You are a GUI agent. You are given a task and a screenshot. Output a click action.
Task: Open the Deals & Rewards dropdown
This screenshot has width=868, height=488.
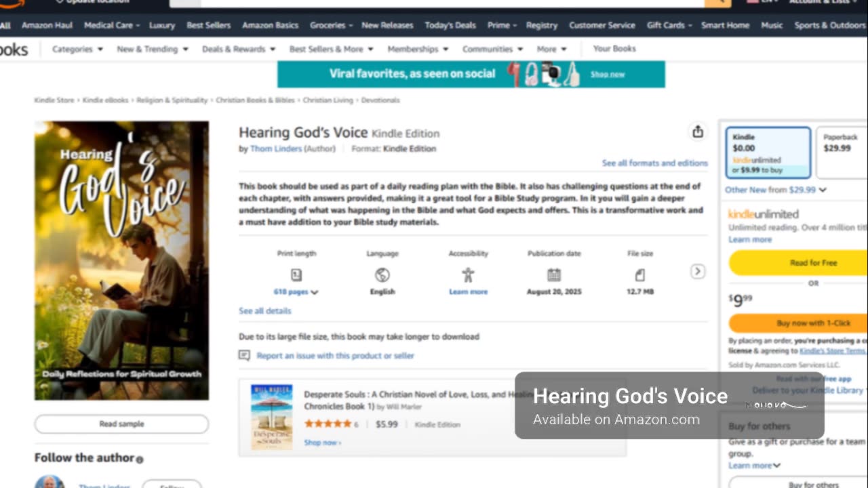pyautogui.click(x=239, y=49)
